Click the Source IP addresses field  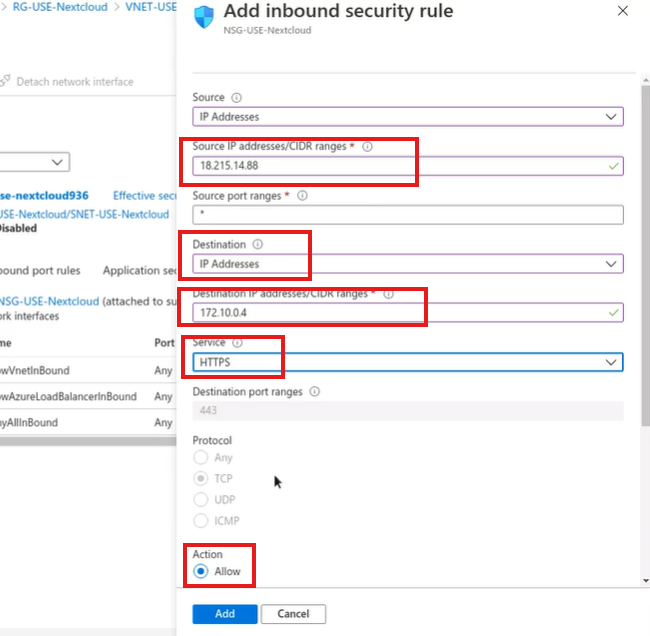coord(407,166)
